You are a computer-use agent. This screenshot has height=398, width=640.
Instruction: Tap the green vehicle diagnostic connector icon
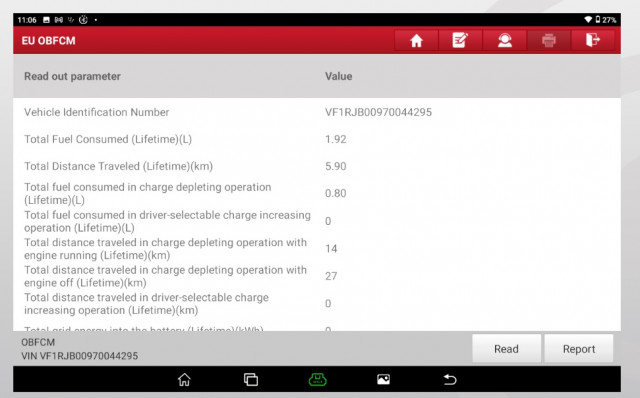318,380
